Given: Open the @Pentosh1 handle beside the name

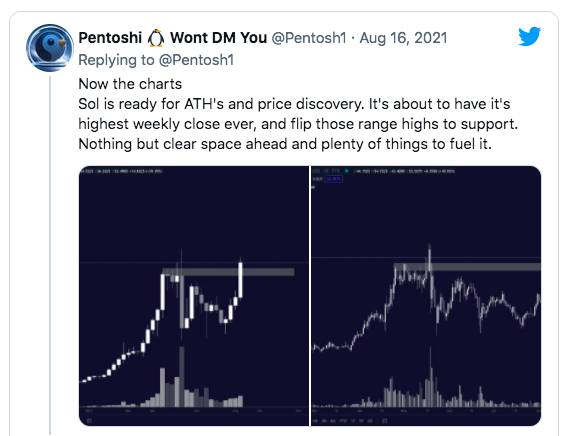Looking at the screenshot, I should point(309,38).
